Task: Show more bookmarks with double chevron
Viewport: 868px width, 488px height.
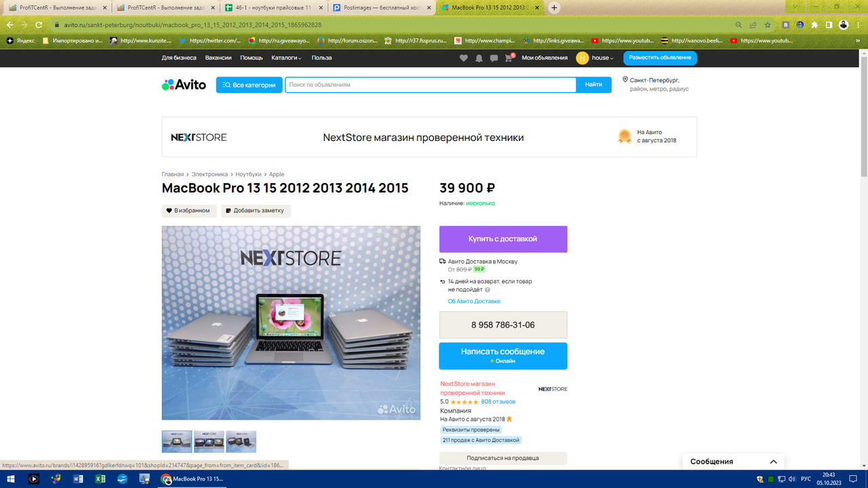Action: click(x=857, y=41)
